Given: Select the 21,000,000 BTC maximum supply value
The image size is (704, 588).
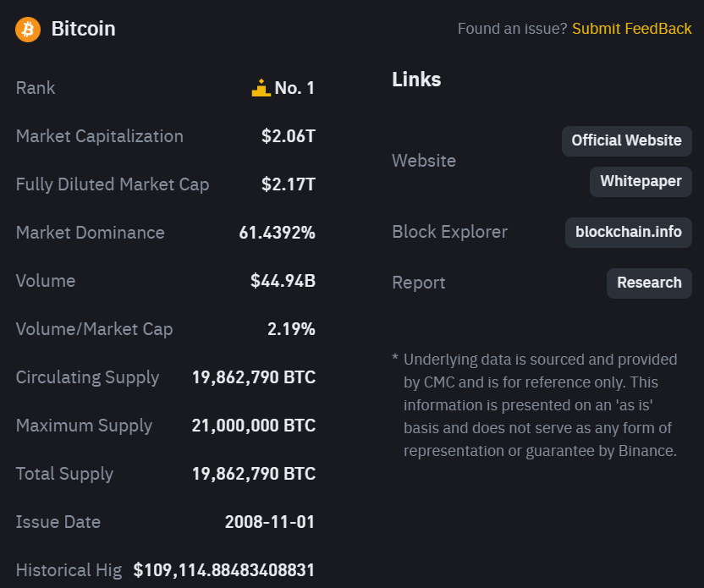Looking at the screenshot, I should [x=253, y=426].
